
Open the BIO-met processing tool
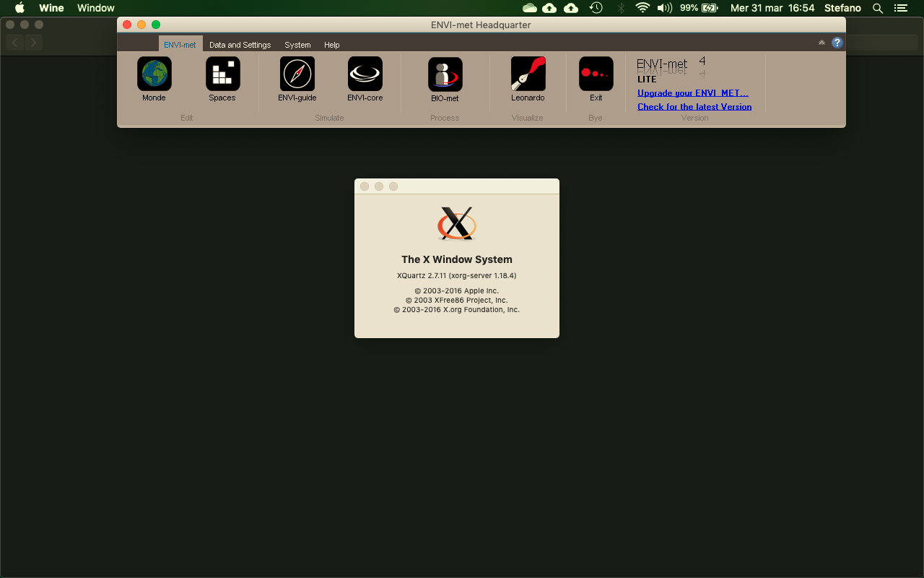pyautogui.click(x=444, y=73)
